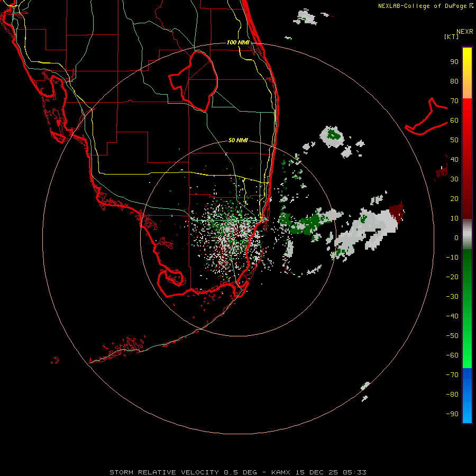Click the 100 NMI range ring label

coord(239,42)
